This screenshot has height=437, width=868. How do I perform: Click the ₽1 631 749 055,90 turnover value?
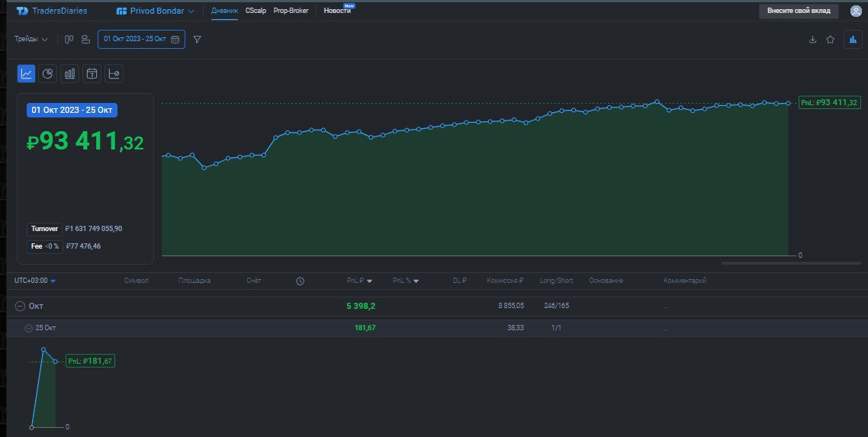tap(93, 229)
